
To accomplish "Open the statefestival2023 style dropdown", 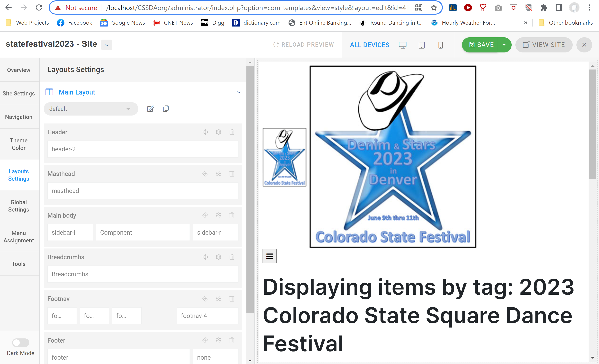I will pyautogui.click(x=107, y=45).
